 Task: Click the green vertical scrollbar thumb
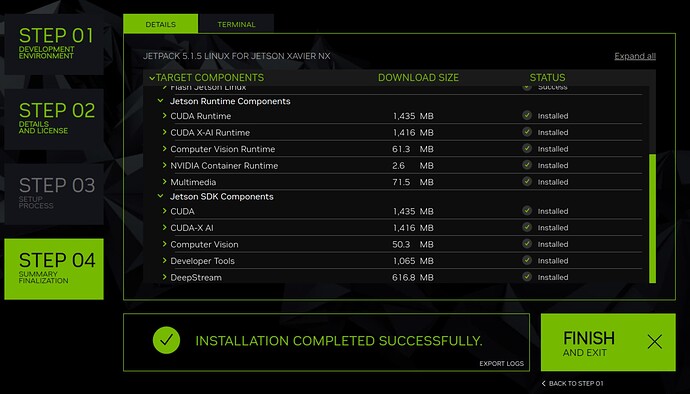tap(653, 218)
